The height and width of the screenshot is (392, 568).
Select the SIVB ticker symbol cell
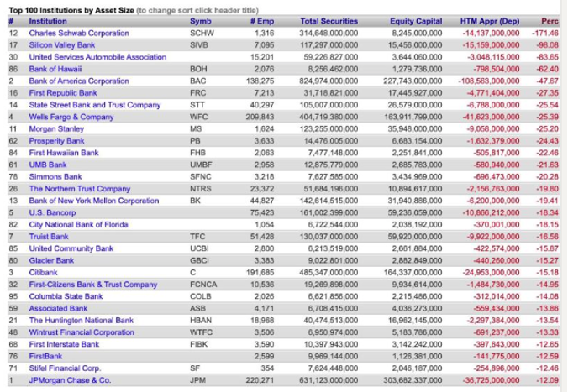click(x=199, y=45)
